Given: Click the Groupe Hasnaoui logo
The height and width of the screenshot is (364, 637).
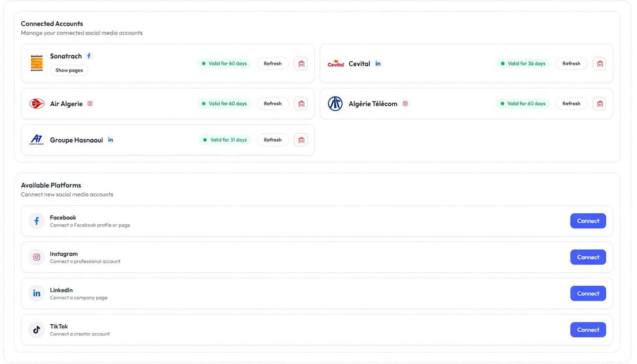Looking at the screenshot, I should tap(36, 140).
